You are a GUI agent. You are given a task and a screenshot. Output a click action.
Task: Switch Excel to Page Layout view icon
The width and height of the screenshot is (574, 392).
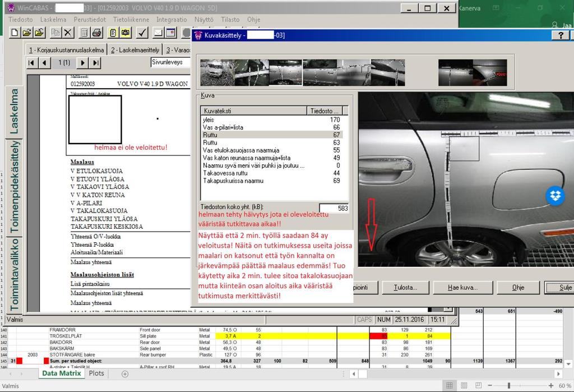[464, 385]
